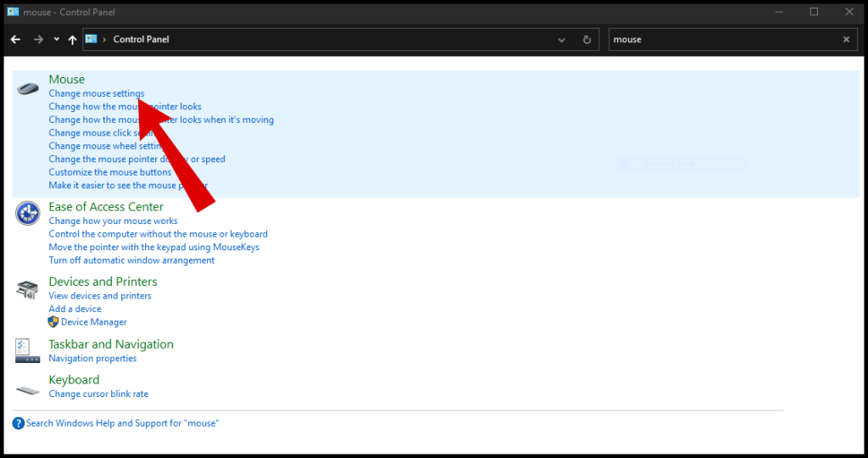Screen dimensions: 868x458
Task: Click the help question mark icon
Action: click(19, 424)
